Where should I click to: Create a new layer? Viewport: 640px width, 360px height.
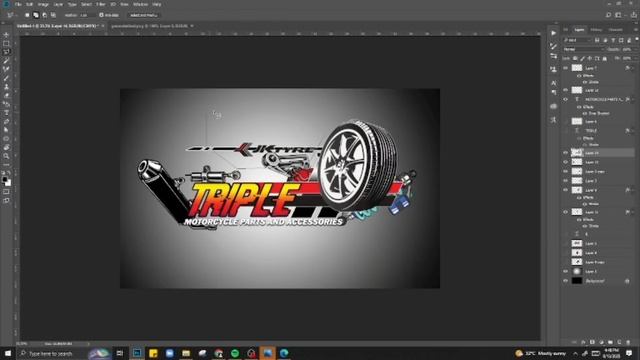coord(619,342)
